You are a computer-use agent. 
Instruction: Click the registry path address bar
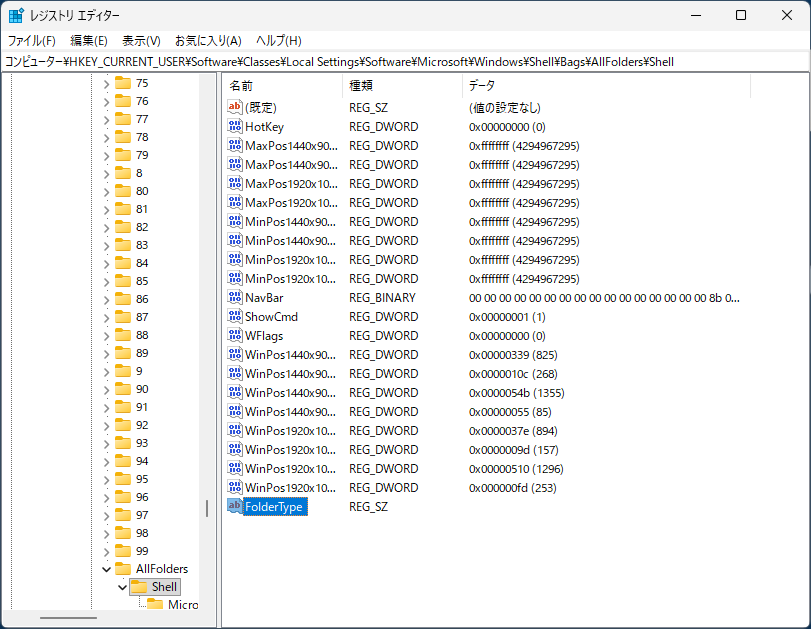point(400,61)
